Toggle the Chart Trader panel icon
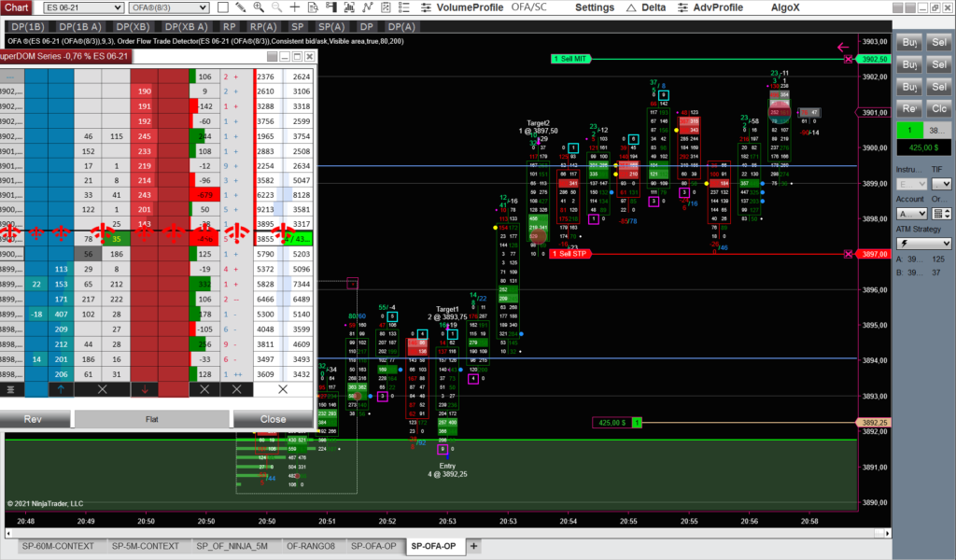The image size is (956, 560). (331, 7)
